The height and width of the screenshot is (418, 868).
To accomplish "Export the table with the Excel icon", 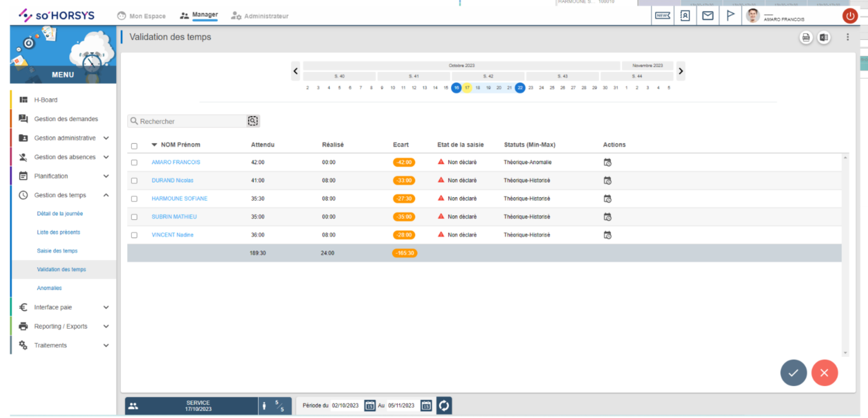I will 823,38.
